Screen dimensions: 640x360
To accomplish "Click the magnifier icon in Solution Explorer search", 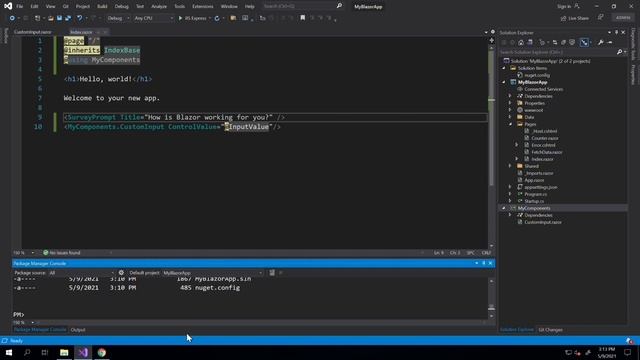I will pos(620,52).
